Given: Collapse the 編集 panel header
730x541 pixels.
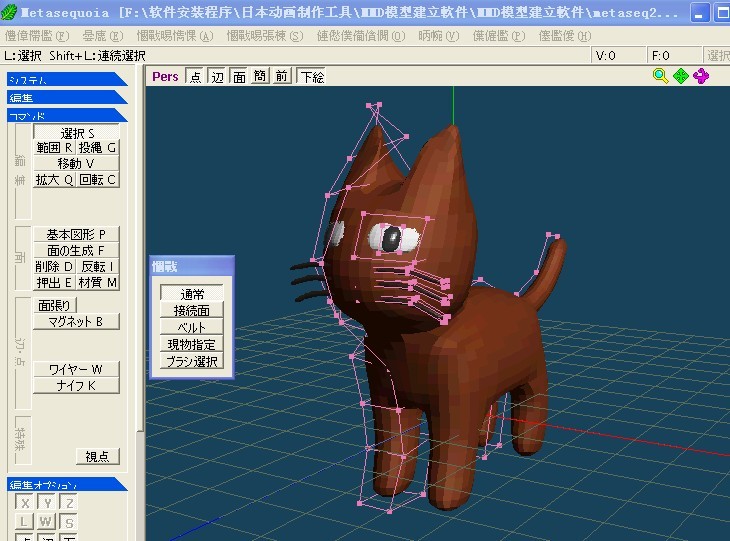Looking at the screenshot, I should [67, 97].
